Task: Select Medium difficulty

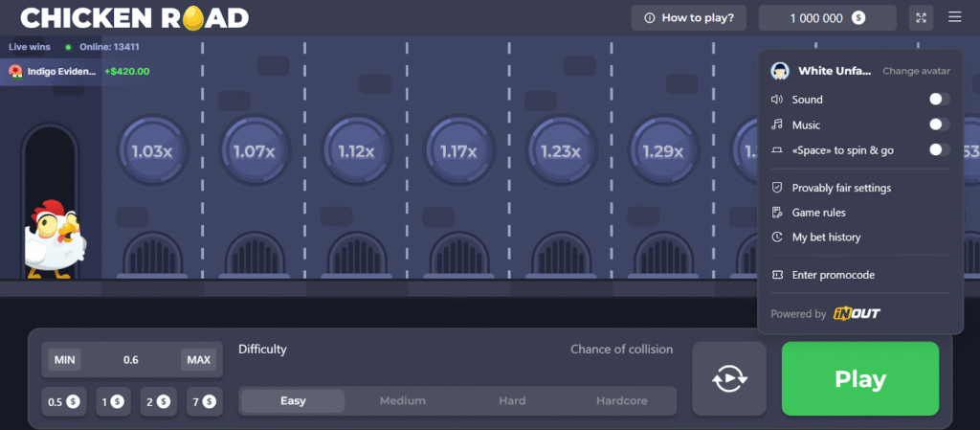Action: (403, 400)
